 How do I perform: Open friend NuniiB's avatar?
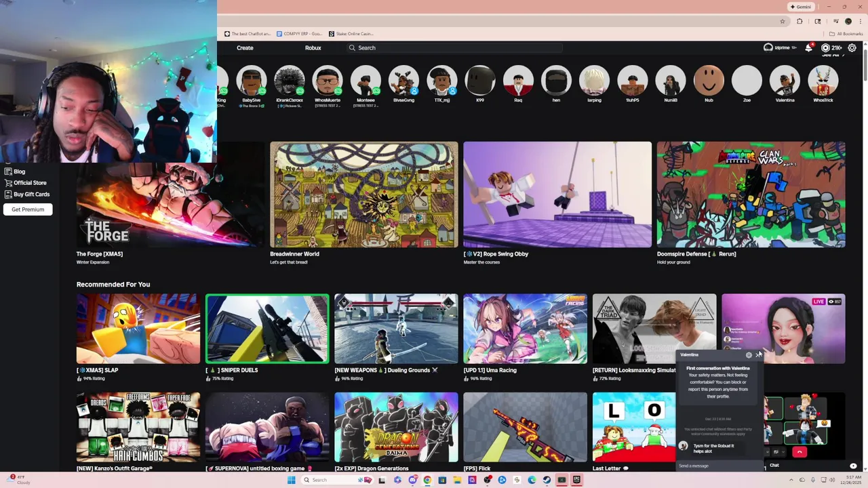tap(671, 80)
